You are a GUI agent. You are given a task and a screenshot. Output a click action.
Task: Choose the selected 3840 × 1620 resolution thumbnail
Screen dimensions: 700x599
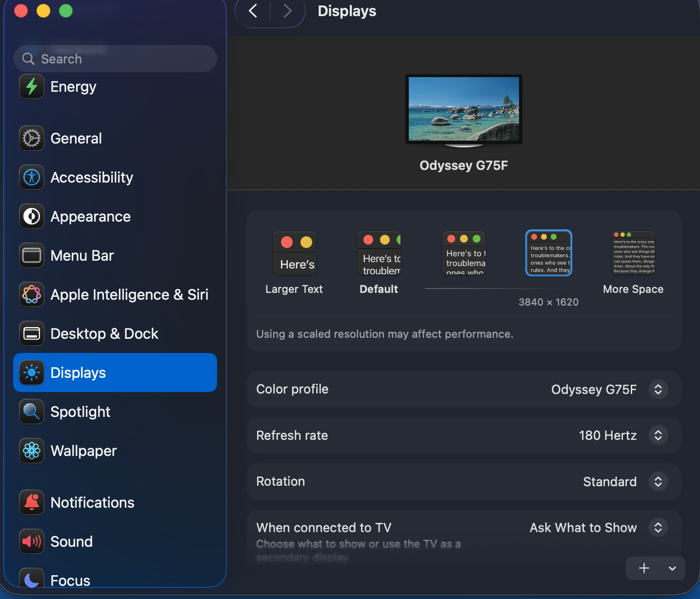pyautogui.click(x=549, y=253)
